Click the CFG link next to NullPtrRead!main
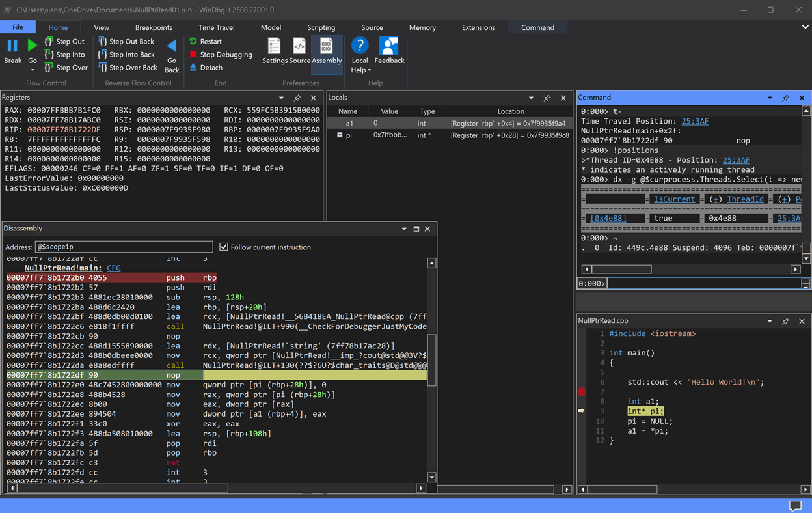The height and width of the screenshot is (513, 812). click(113, 268)
